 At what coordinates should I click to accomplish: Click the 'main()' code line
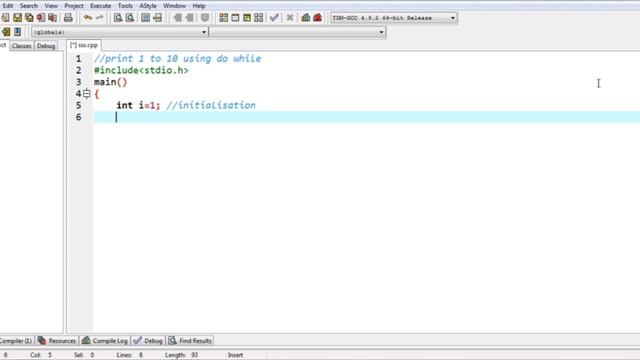coord(111,82)
